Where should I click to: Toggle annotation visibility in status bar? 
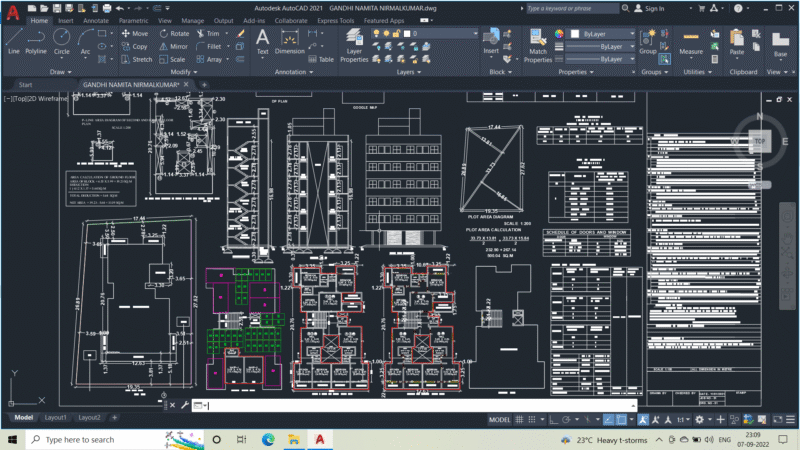click(643, 419)
